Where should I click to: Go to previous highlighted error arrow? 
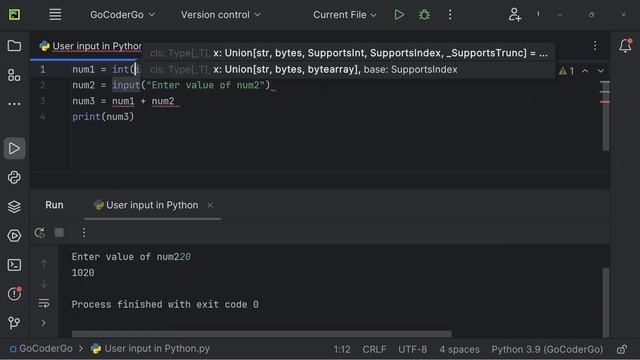tap(585, 71)
